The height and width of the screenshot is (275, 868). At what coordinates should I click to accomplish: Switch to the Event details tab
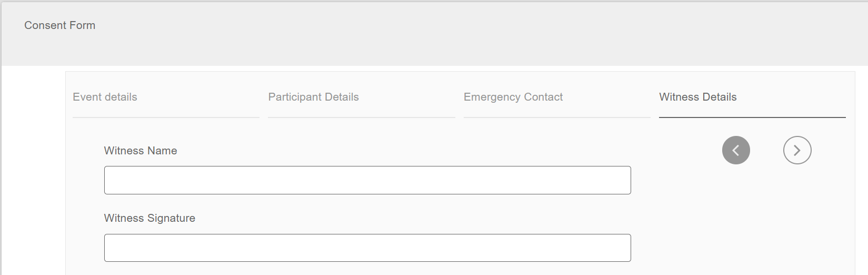(105, 97)
